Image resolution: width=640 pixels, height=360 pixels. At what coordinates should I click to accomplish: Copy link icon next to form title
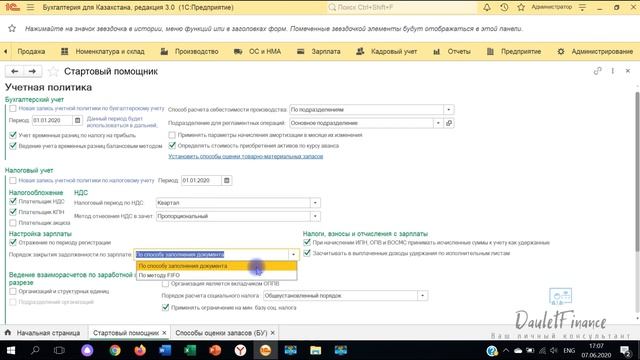[x=598, y=71]
